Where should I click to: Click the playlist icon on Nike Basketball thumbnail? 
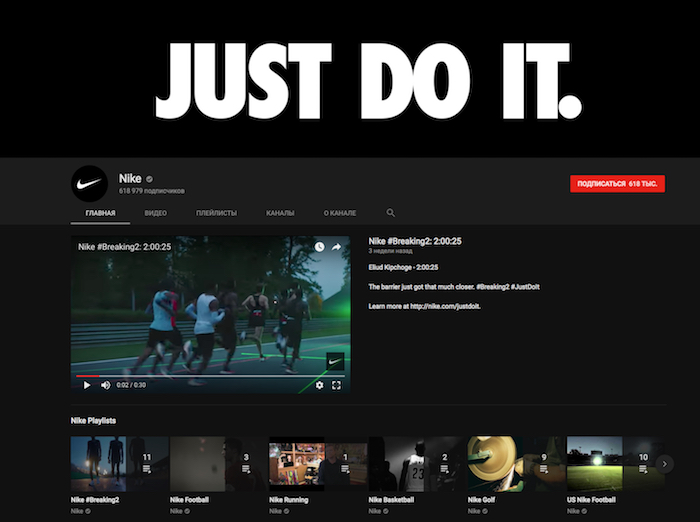pos(444,469)
